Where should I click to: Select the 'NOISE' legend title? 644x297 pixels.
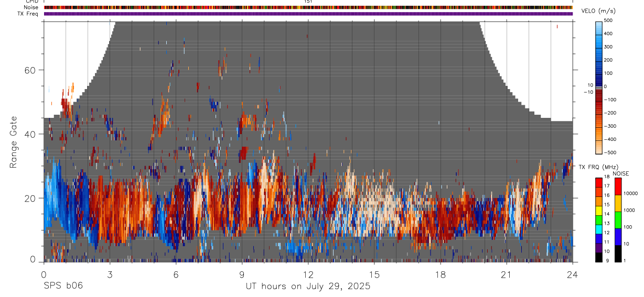pos(621,174)
